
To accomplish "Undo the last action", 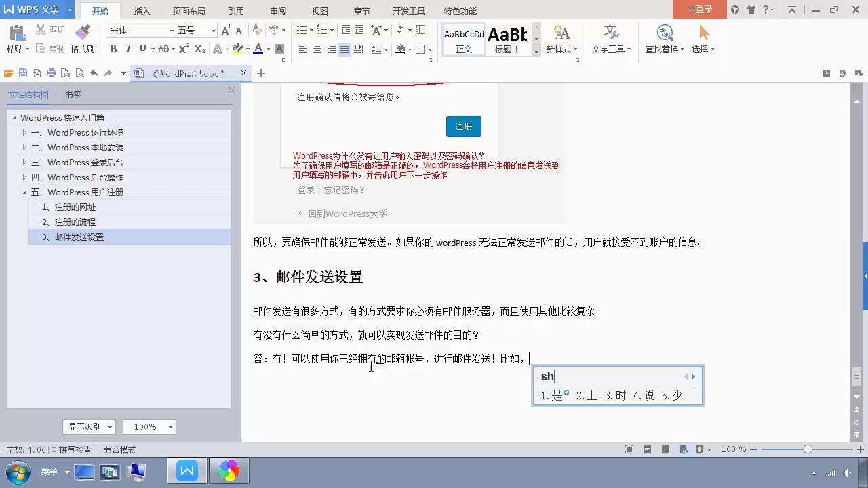I will (94, 73).
